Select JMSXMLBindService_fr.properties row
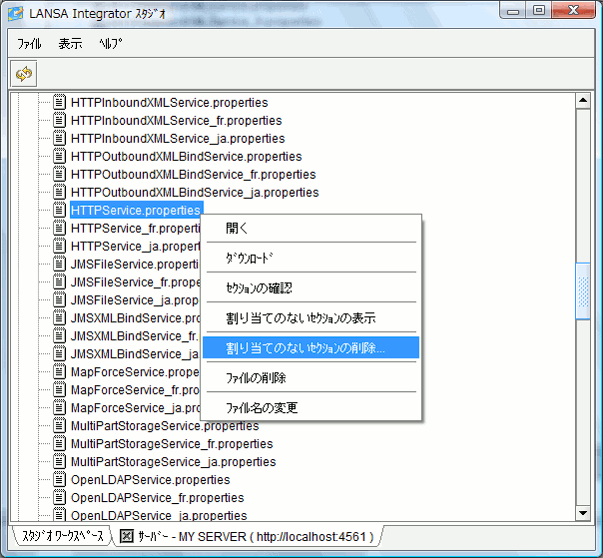Screen dimensions: 603x558 [x=135, y=336]
